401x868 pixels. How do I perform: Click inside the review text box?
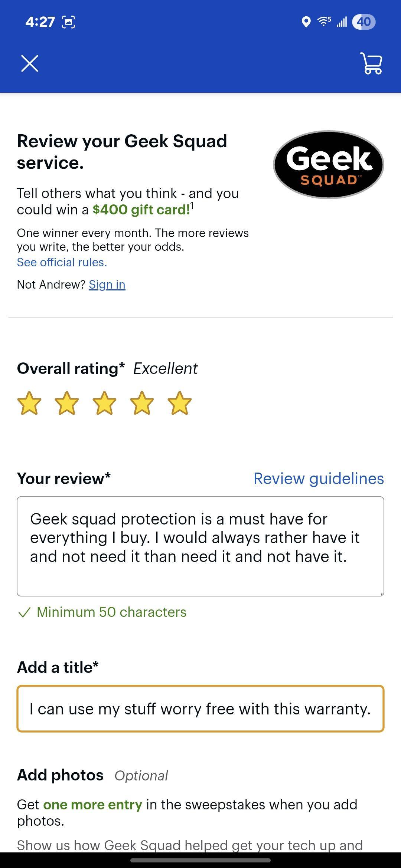(x=200, y=545)
